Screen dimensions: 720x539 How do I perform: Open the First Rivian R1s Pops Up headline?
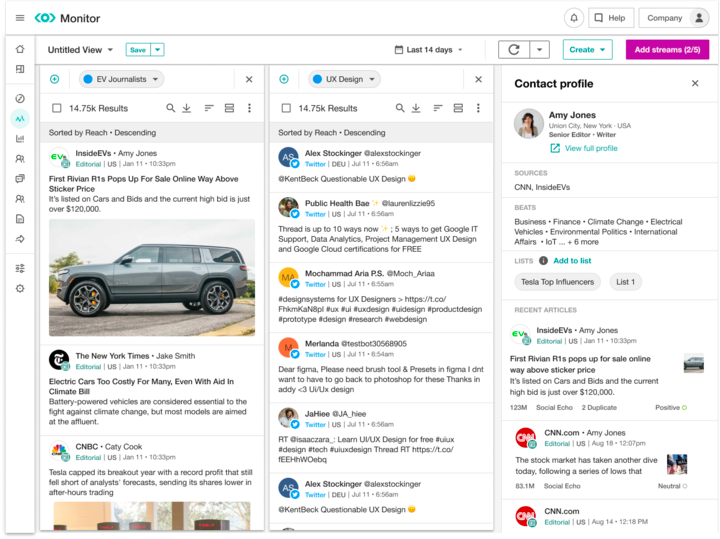coord(143,184)
